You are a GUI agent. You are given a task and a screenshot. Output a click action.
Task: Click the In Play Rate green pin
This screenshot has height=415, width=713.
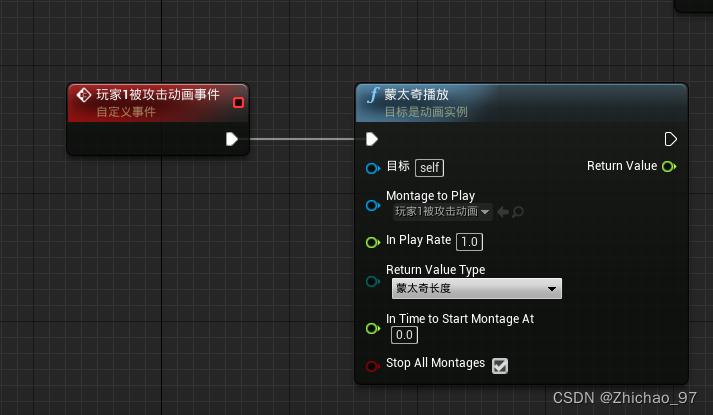pos(373,242)
